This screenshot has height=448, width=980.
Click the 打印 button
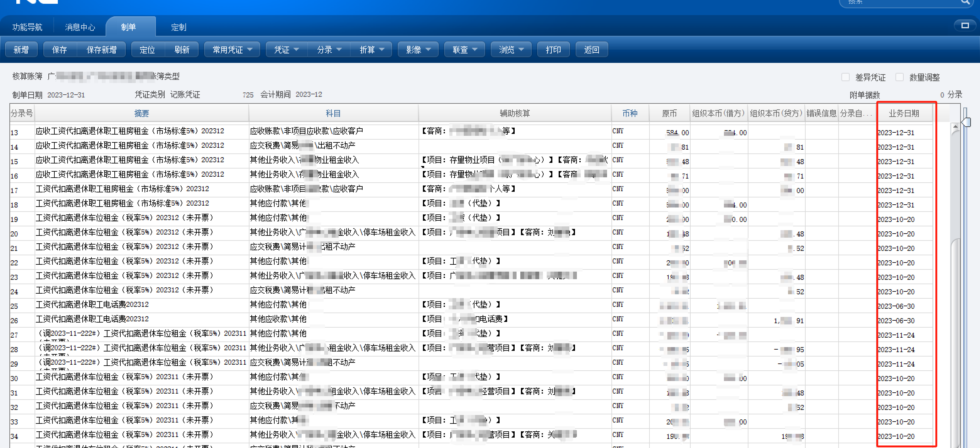(553, 49)
